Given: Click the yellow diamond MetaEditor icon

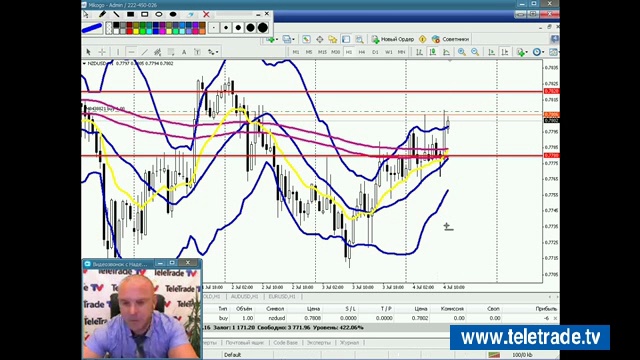Looking at the screenshot, I should click(422, 39).
